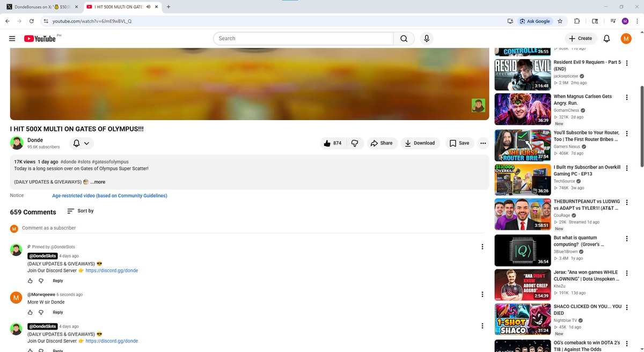The height and width of the screenshot is (352, 644).
Task: Open #gatesofolympus hashtag link
Action: pyautogui.click(x=110, y=162)
